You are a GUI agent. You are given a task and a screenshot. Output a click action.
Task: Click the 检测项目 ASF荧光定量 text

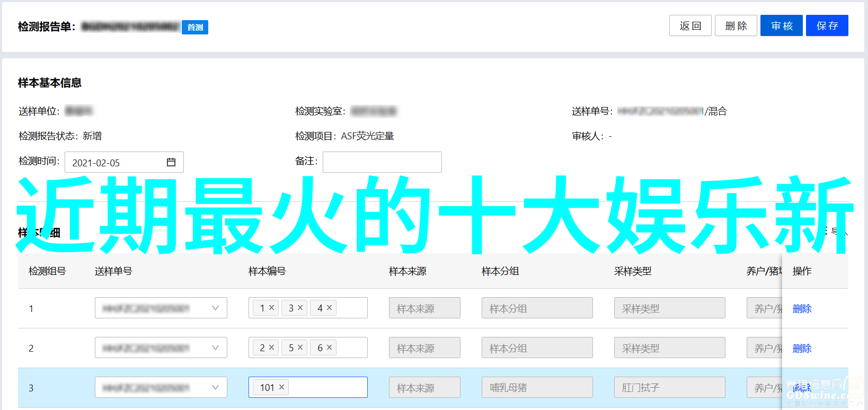click(x=344, y=136)
